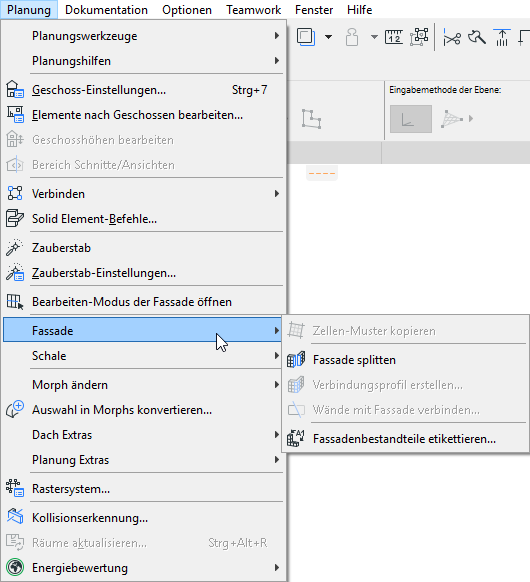This screenshot has width=530, height=582.
Task: Click the Verbindungsprofil erstellen icon
Action: (296, 385)
